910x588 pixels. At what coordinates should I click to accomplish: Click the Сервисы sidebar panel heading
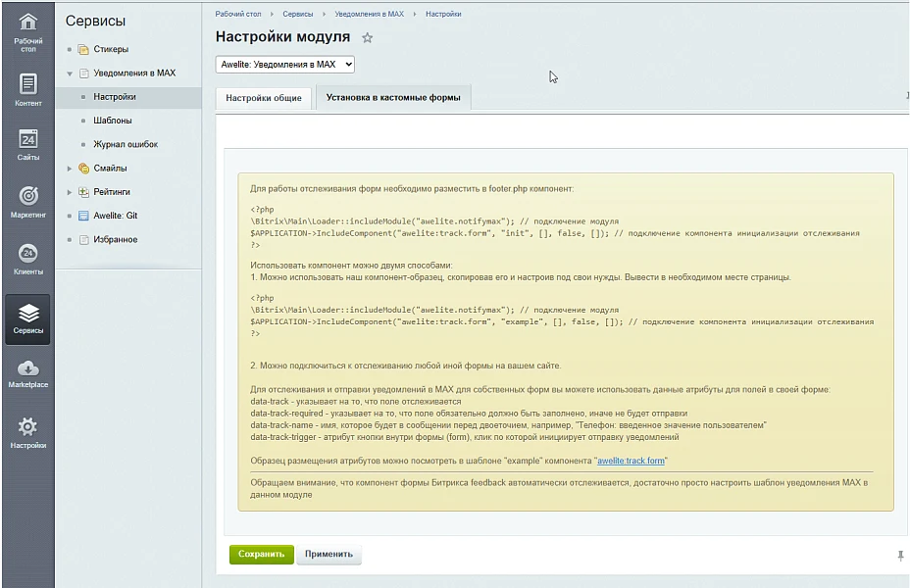[x=95, y=21]
